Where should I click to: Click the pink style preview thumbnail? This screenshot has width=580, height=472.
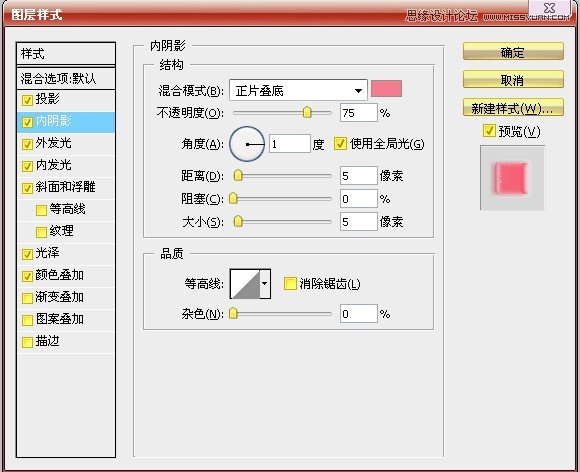[x=512, y=178]
